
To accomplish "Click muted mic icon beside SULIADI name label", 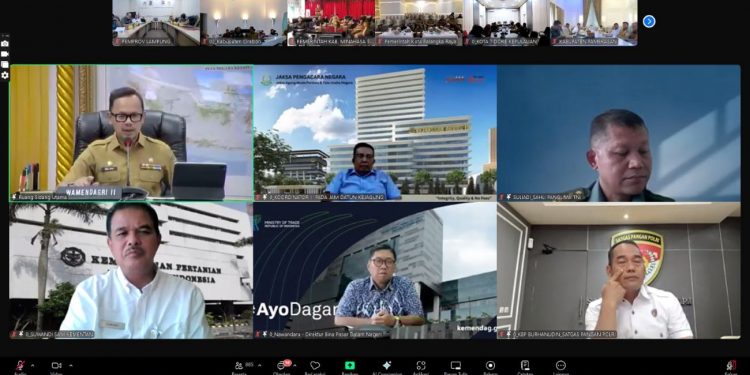I will click(503, 197).
